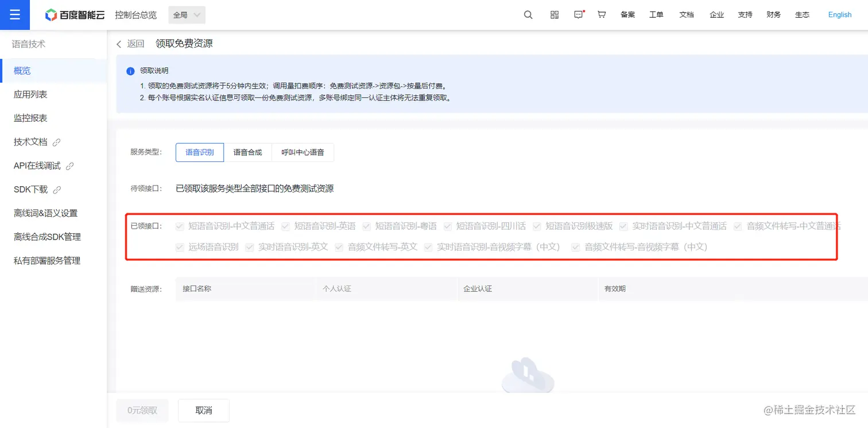Toggle the 实时语音识别-英文 checkbox

click(250, 248)
